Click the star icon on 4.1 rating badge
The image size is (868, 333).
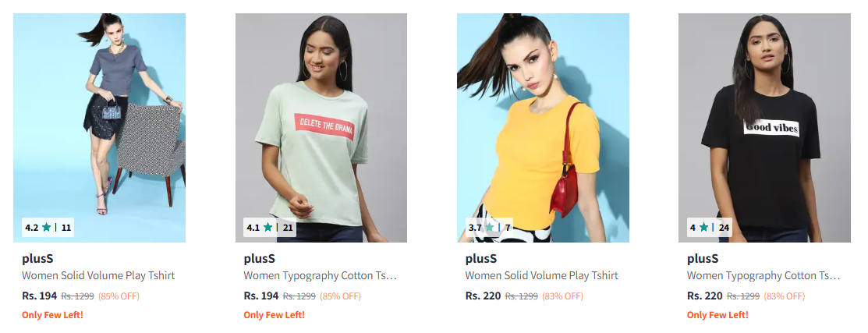(x=268, y=227)
